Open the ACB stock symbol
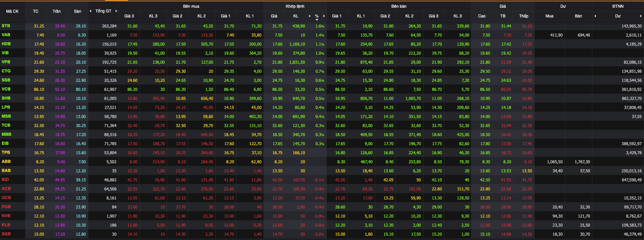This screenshot has height=240, width=644. coord(6,189)
